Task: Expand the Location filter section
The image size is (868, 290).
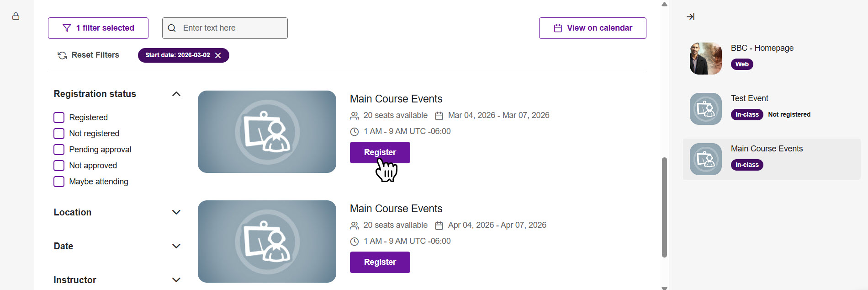Action: (x=176, y=212)
